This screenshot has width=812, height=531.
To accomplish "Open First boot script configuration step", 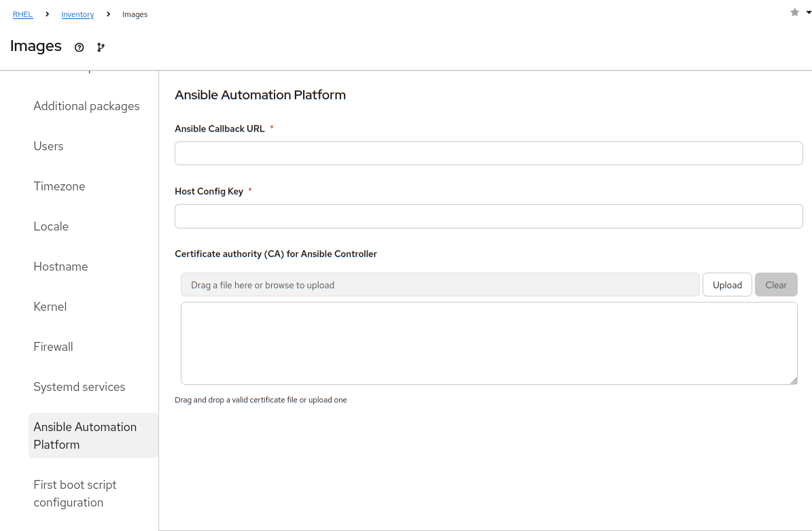I will [x=75, y=494].
